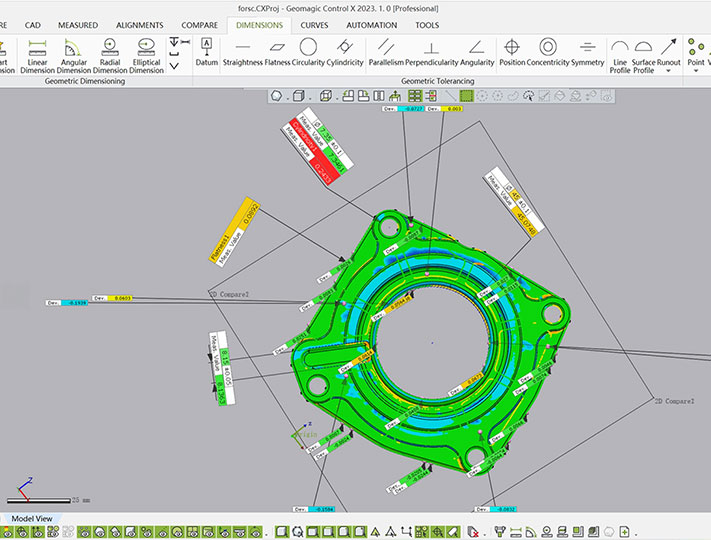711x540 pixels.
Task: Click the Radial Dimension tool
Action: click(x=110, y=55)
